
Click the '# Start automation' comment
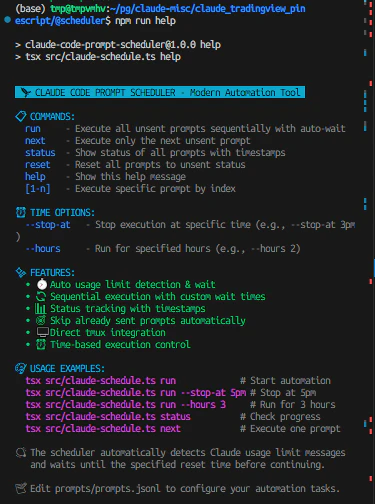(x=285, y=381)
